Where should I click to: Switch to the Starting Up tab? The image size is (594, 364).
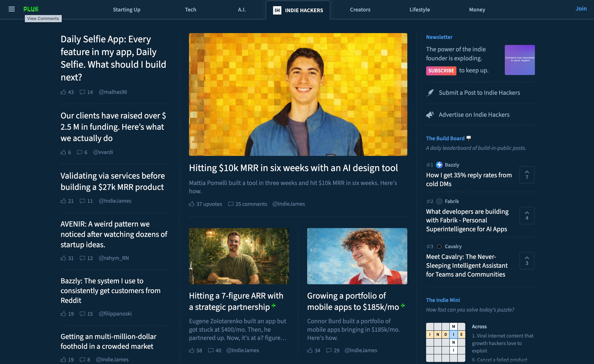(126, 10)
